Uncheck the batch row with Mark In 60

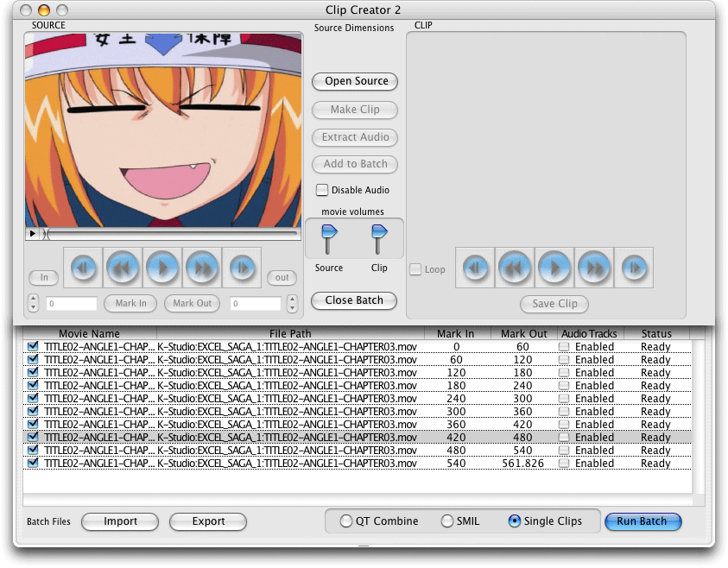[x=33, y=359]
